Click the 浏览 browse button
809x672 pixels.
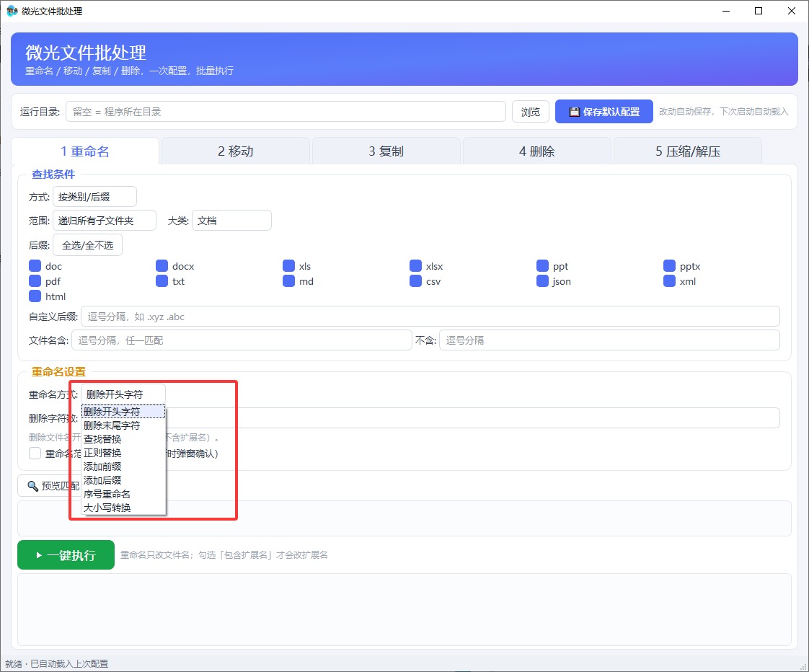pyautogui.click(x=531, y=112)
